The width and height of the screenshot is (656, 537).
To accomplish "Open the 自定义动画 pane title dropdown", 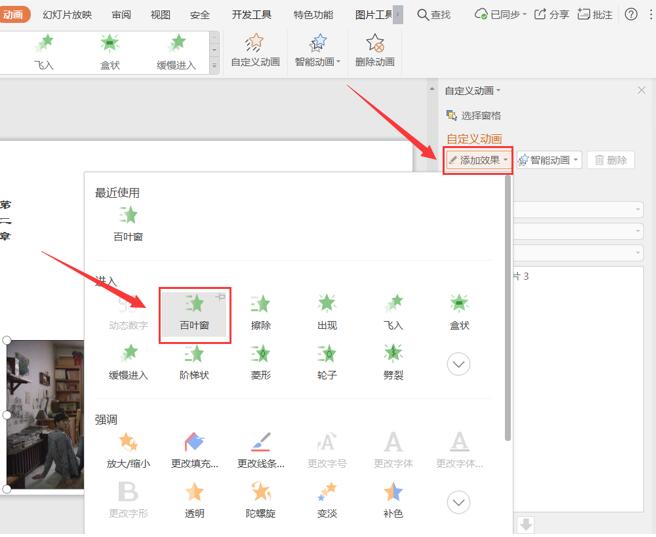I will (472, 91).
